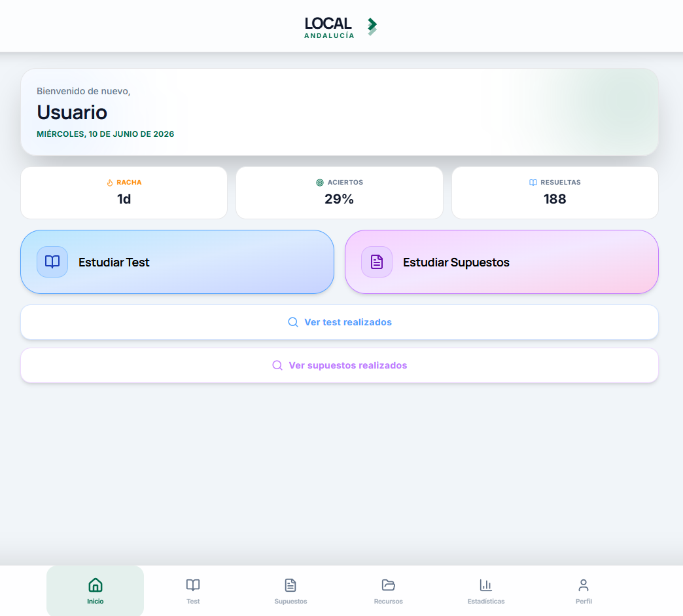The height and width of the screenshot is (616, 683).
Task: Open Ver test realizados
Action: click(340, 322)
